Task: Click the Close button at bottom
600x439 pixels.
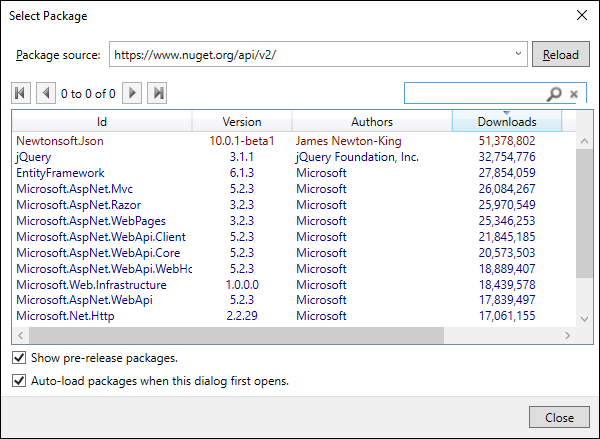Action: coord(559,417)
